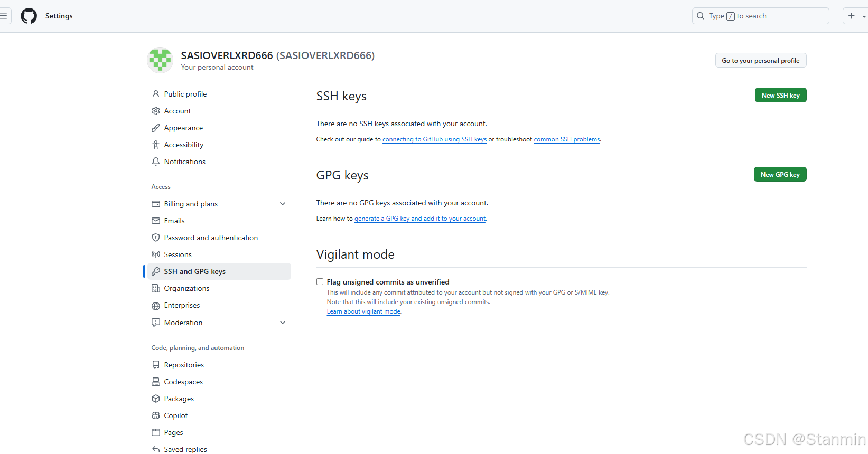Screen dimensions: 868x454
Task: Click the Emails envelope icon
Action: point(156,221)
